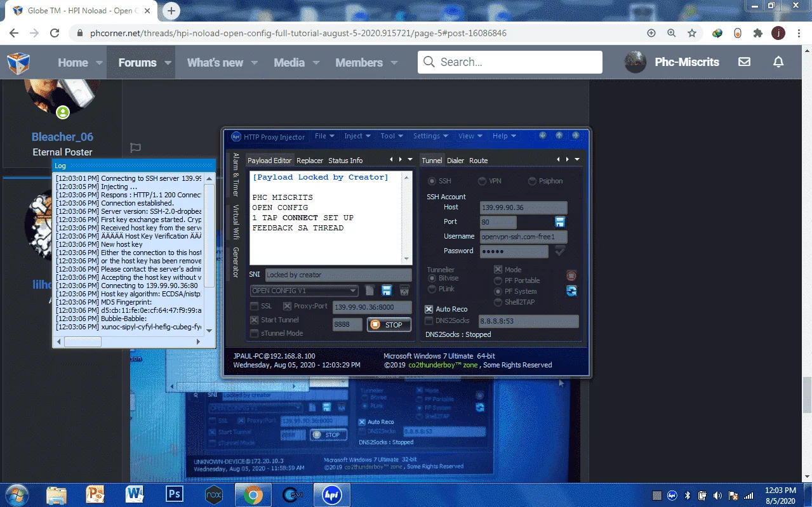Open the File menu dropdown in HTTP Proxy Injector

pyautogui.click(x=324, y=136)
